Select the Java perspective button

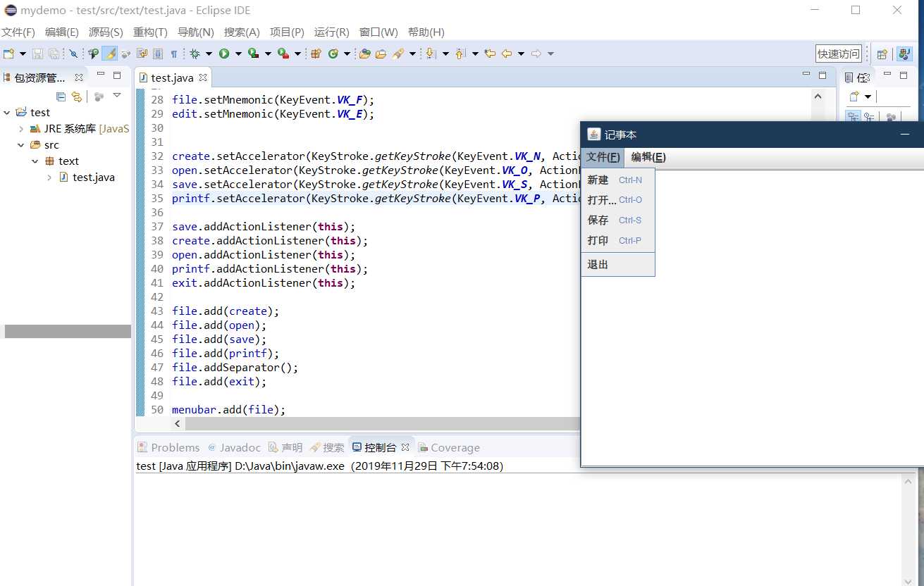[904, 54]
